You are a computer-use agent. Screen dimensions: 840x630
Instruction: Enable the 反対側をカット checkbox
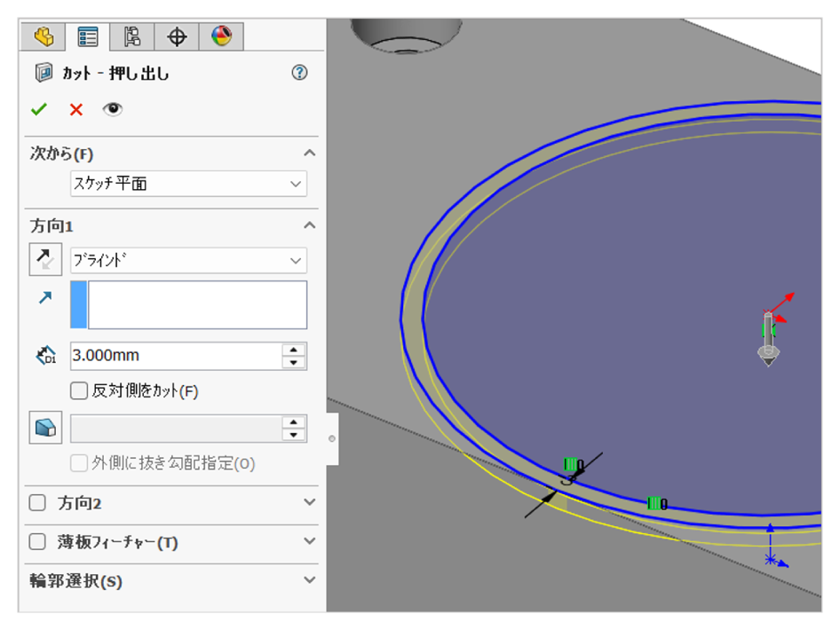tap(79, 390)
